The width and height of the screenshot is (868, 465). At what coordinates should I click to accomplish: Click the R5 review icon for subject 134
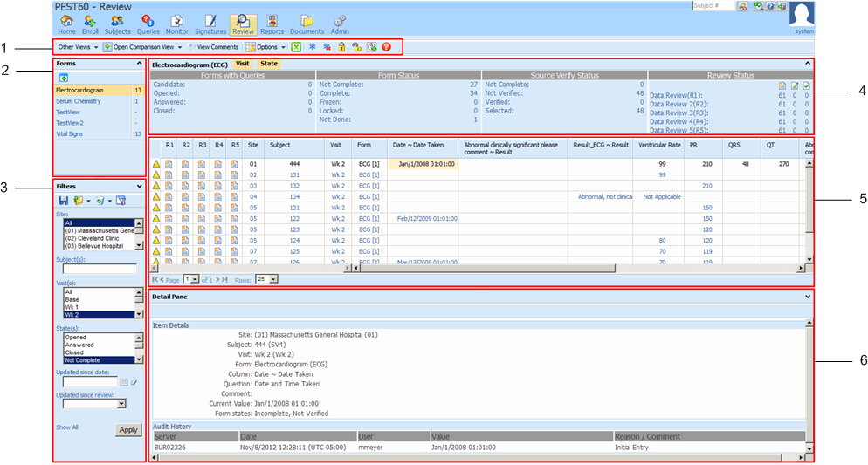pos(233,197)
